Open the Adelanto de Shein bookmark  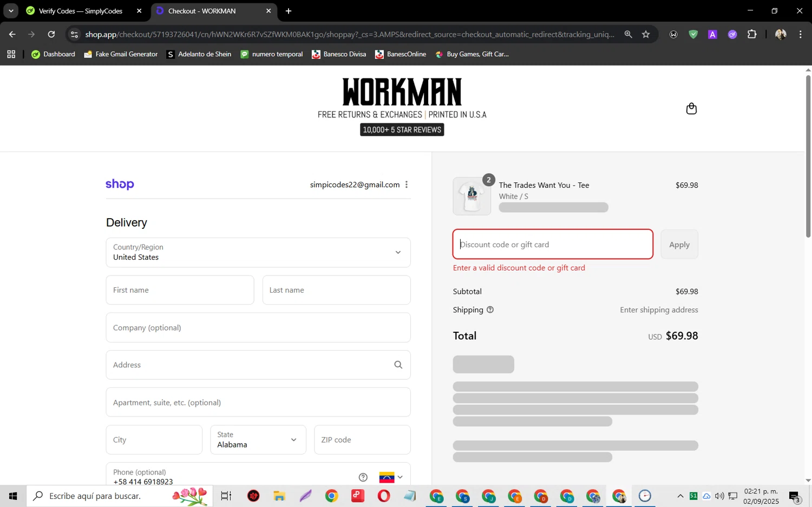click(199, 54)
